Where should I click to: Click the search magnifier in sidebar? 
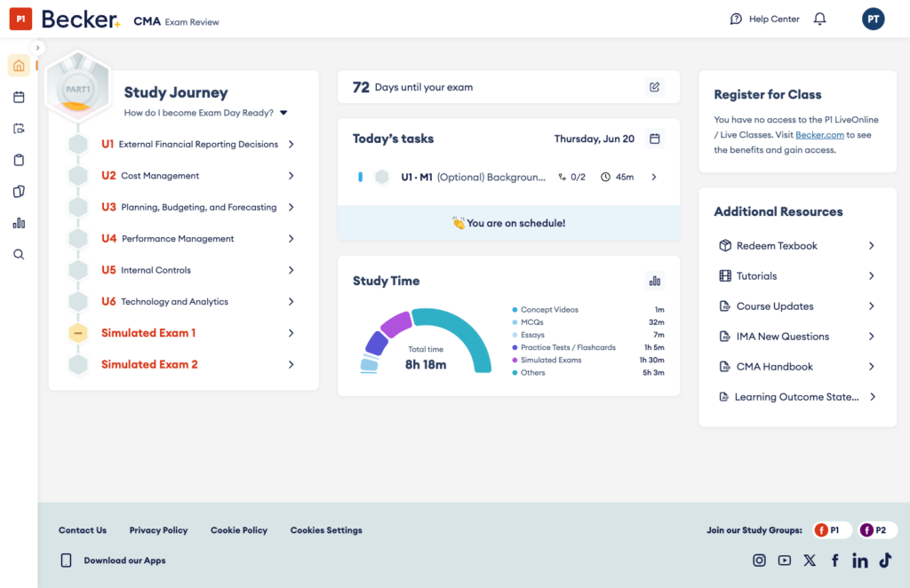tap(19, 254)
